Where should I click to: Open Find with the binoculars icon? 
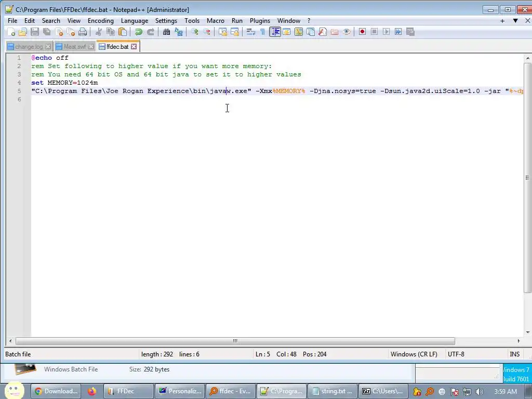[x=166, y=32]
